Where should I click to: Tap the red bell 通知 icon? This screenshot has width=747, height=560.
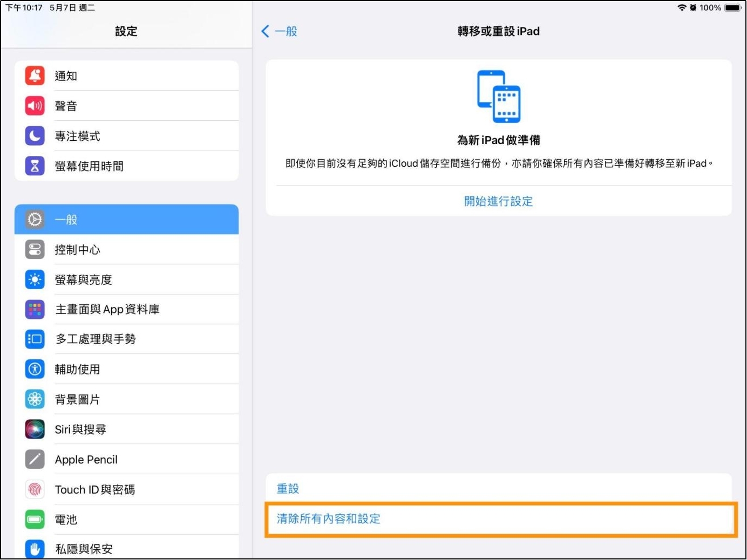[x=35, y=76]
